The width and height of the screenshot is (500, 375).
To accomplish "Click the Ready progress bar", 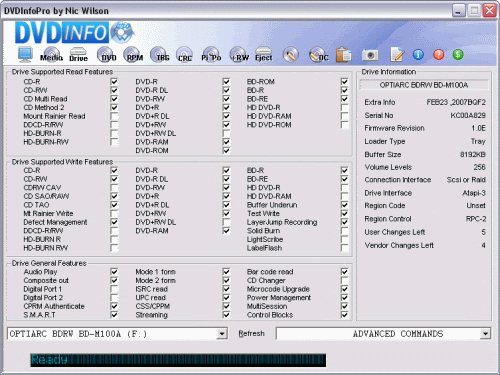I will click(x=178, y=360).
